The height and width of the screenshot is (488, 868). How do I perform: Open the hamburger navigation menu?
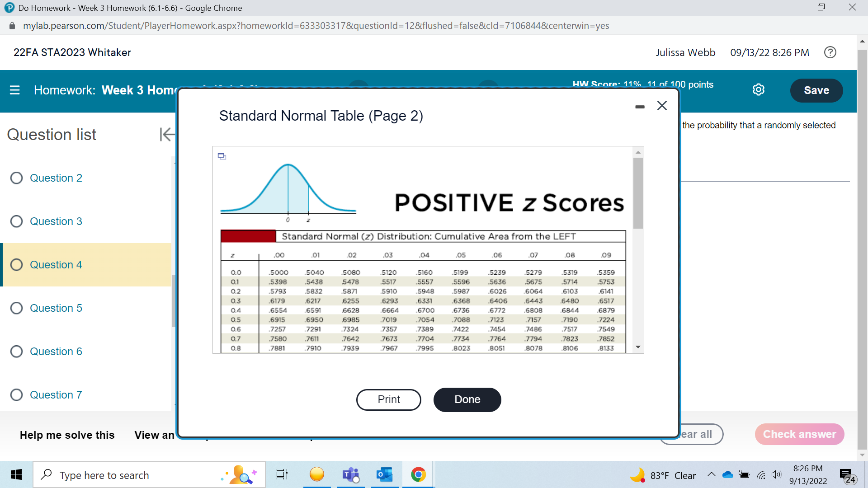coord(15,90)
